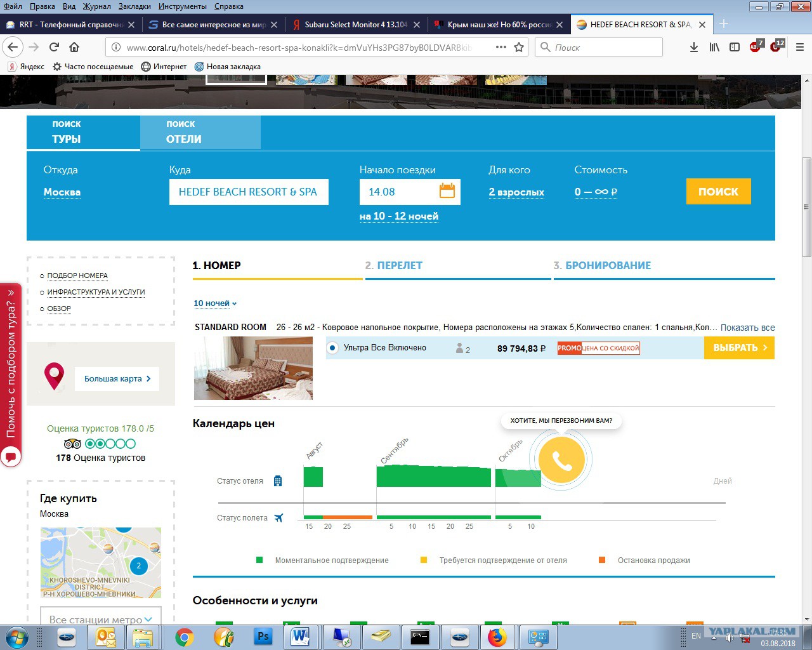Open the price range 0 — ∞ ₽ selector
This screenshot has height=650, width=812.
pos(596,192)
